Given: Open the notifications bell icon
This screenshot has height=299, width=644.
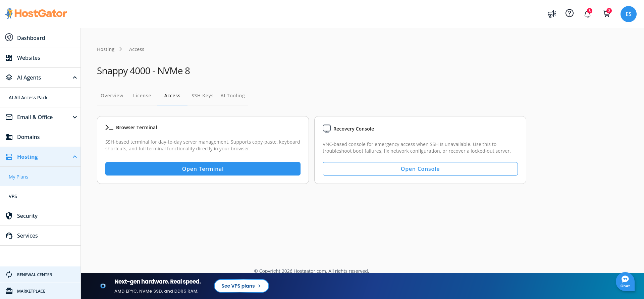Looking at the screenshot, I should point(587,14).
